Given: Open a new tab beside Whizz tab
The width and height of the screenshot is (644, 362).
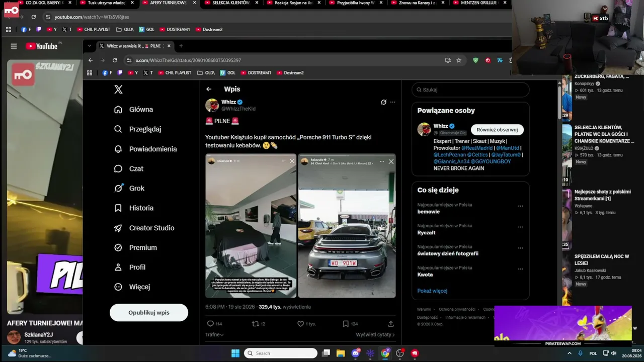Looking at the screenshot, I should click(181, 46).
